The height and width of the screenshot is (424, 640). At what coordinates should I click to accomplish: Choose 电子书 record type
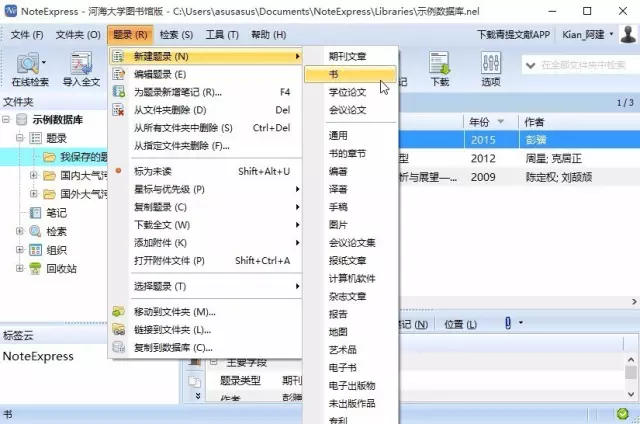(342, 368)
